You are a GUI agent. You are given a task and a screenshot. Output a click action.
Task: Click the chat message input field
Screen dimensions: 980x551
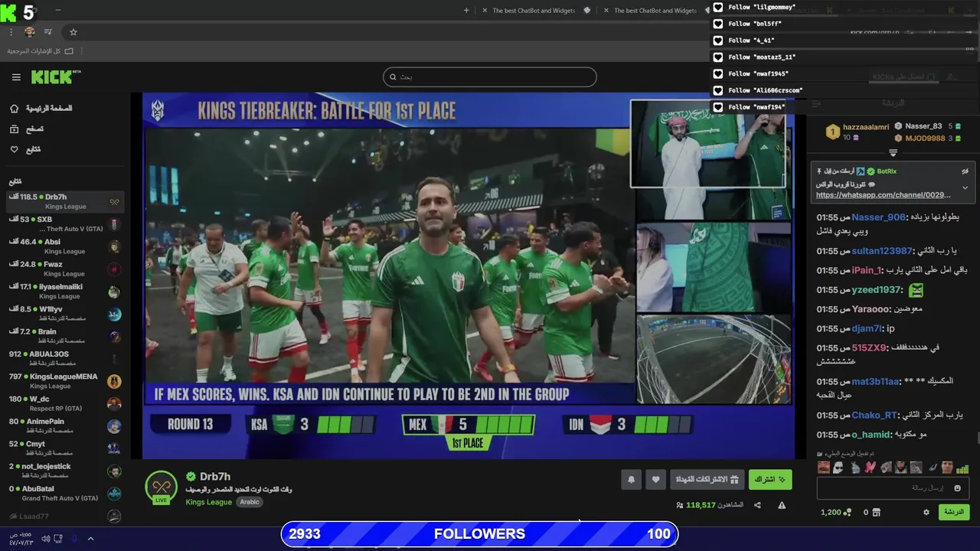(893, 487)
